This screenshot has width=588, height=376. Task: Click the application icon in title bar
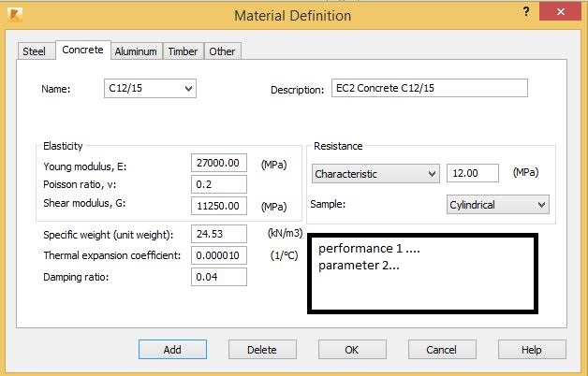15,15
